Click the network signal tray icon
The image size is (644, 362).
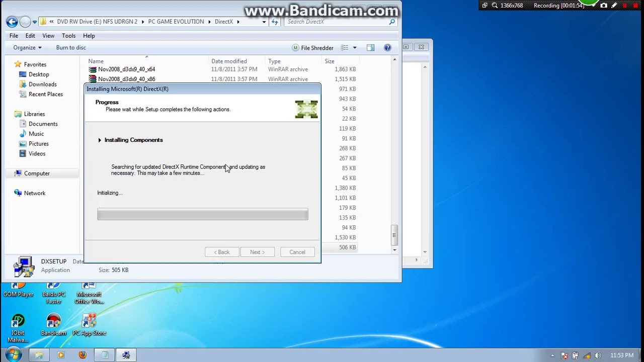[x=587, y=355]
